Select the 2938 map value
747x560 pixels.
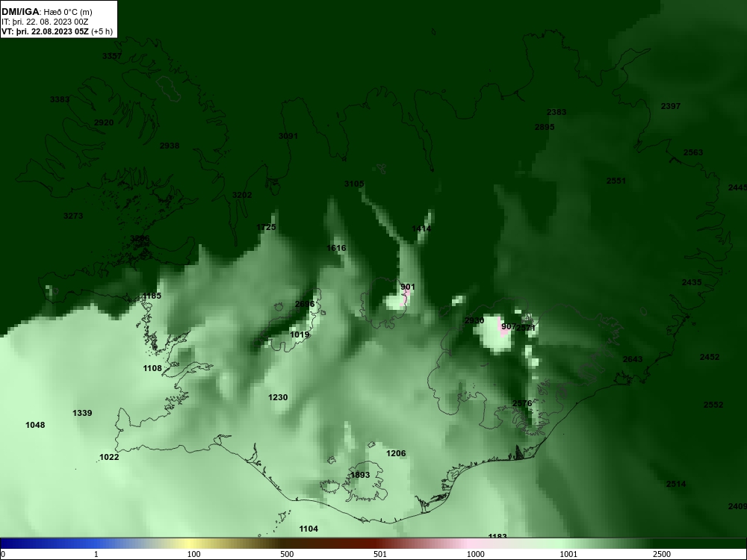coord(170,146)
